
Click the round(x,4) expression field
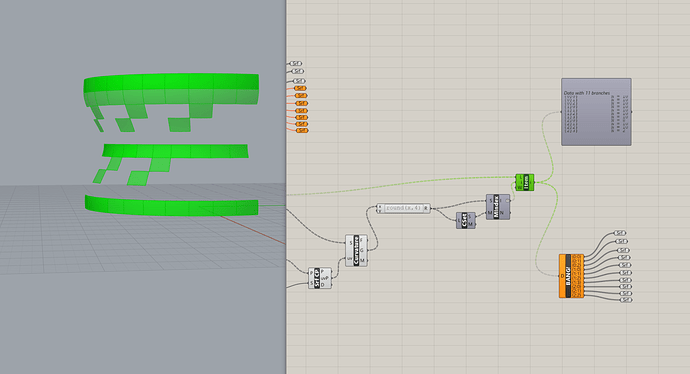404,208
